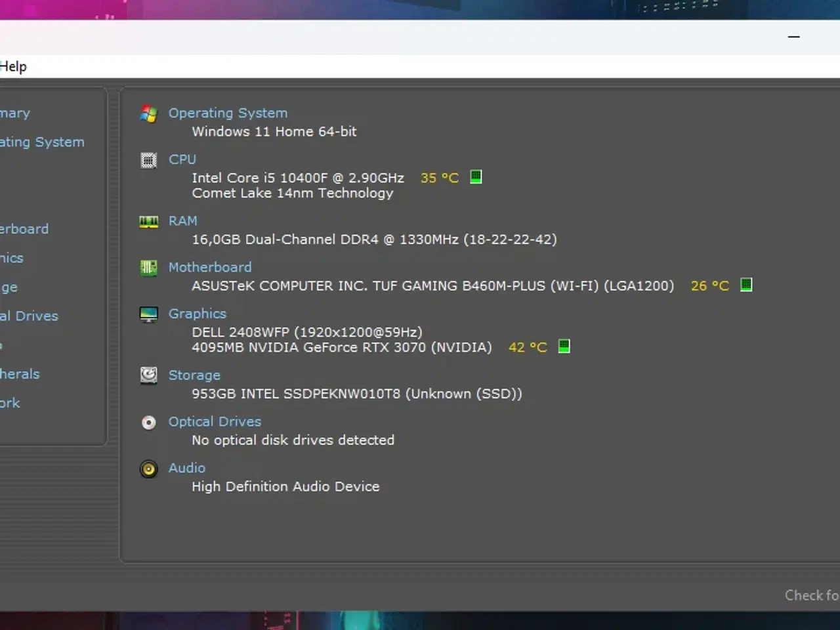This screenshot has width=840, height=630.
Task: Click the Motherboard section icon
Action: (x=148, y=267)
